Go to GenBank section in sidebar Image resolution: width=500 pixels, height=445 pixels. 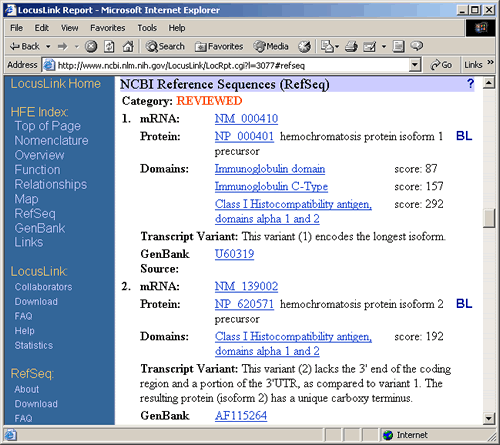click(x=40, y=228)
